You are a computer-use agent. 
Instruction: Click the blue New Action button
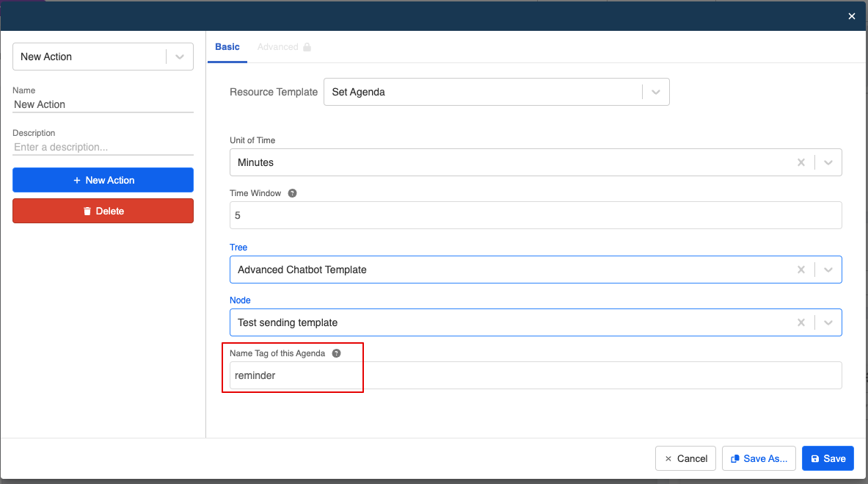tap(103, 180)
